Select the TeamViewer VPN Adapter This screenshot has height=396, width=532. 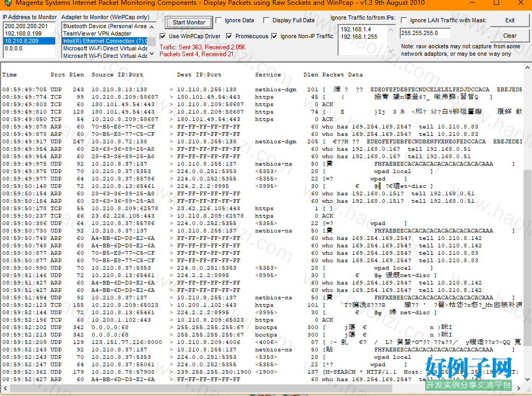pyautogui.click(x=105, y=33)
